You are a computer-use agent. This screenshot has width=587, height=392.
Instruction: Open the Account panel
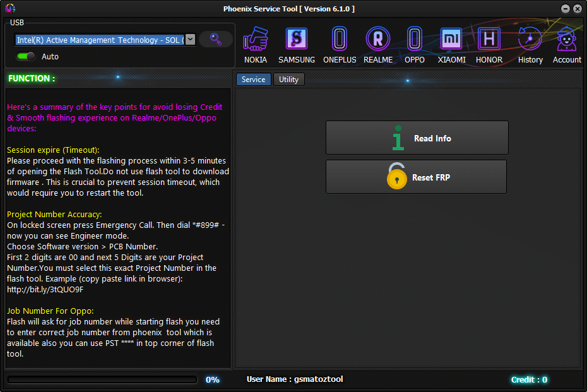[x=566, y=39]
